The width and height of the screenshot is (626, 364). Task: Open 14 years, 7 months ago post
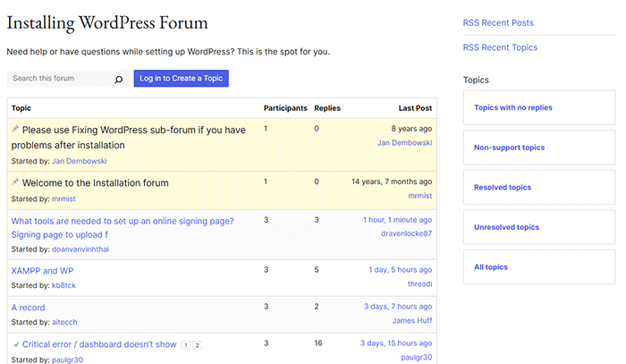(x=392, y=182)
